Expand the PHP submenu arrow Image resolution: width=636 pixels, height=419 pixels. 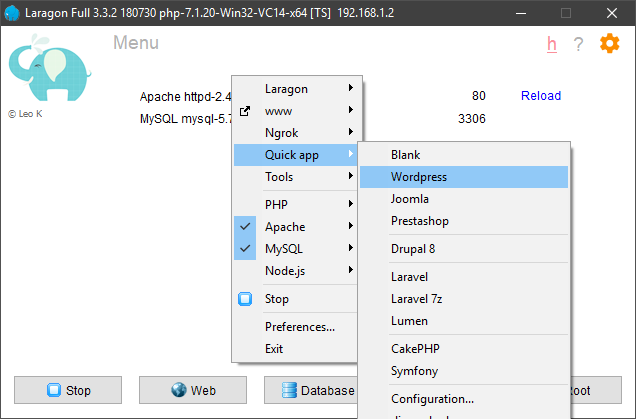(x=351, y=204)
